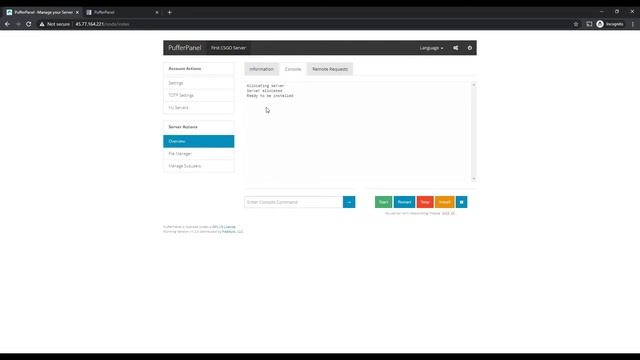Bookmark this page with star icon
Viewport: 640px width, 360px height.
(576, 24)
